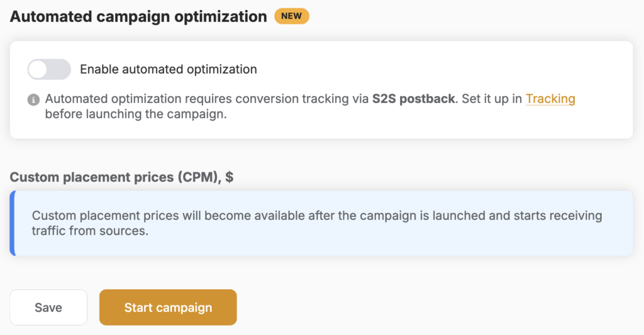Click the gray info icon beside the notice
Screen dimensions: 644x335
[34, 99]
